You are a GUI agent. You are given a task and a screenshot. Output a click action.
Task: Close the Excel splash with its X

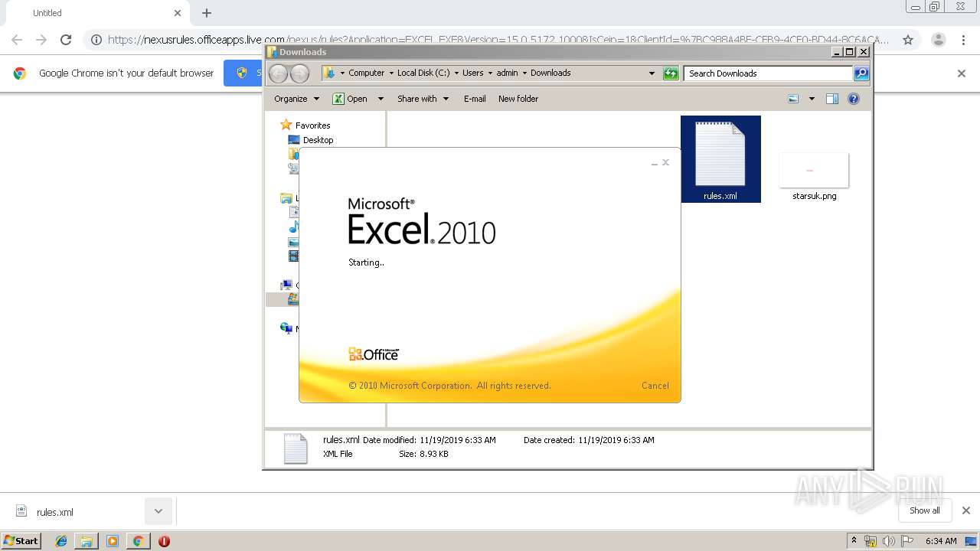click(x=665, y=162)
